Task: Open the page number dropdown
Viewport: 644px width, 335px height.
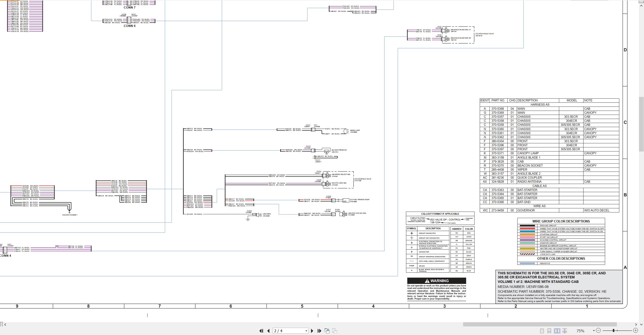Action: [306, 331]
